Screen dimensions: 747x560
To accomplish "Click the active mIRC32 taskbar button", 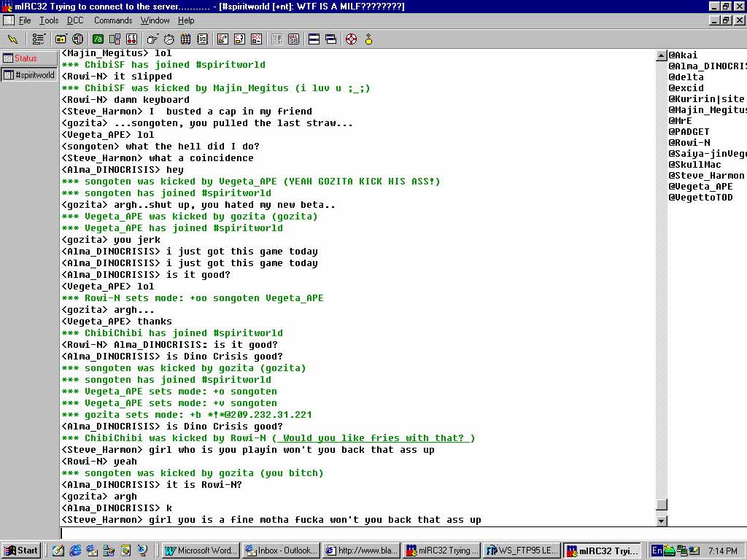I will click(x=602, y=551).
